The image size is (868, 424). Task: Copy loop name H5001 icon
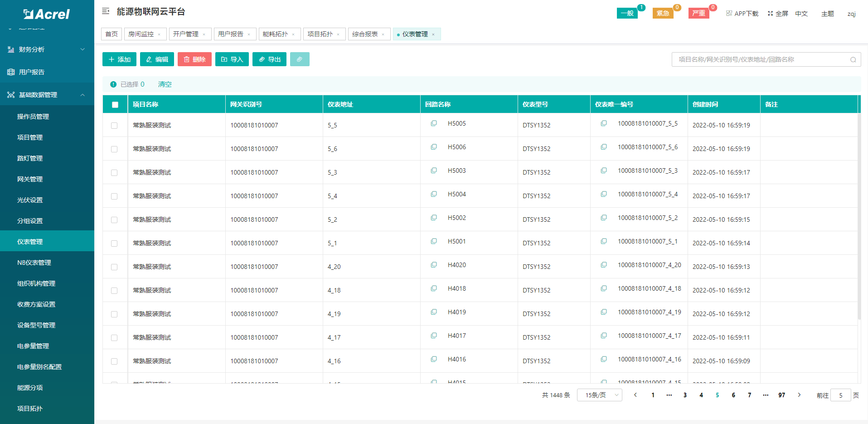(x=434, y=241)
